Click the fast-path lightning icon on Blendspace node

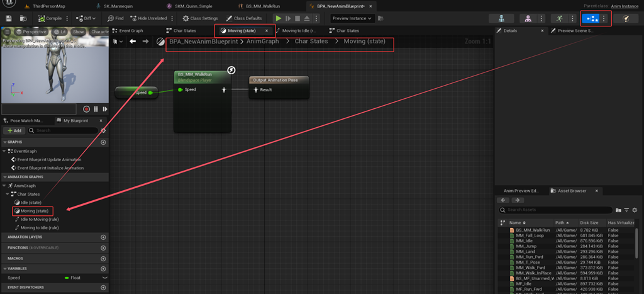(231, 71)
